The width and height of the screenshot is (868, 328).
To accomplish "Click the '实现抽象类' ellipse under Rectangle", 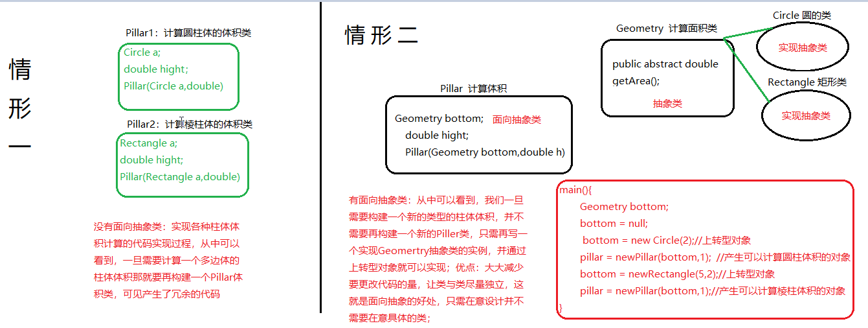I will pos(806,116).
